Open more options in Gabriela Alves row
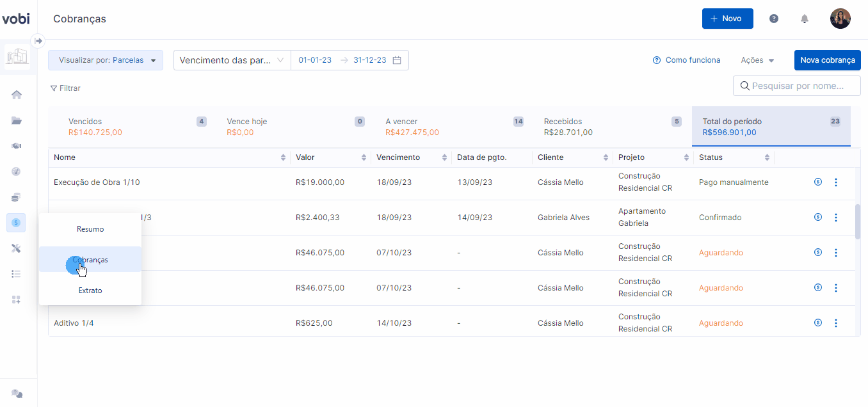 (835, 218)
